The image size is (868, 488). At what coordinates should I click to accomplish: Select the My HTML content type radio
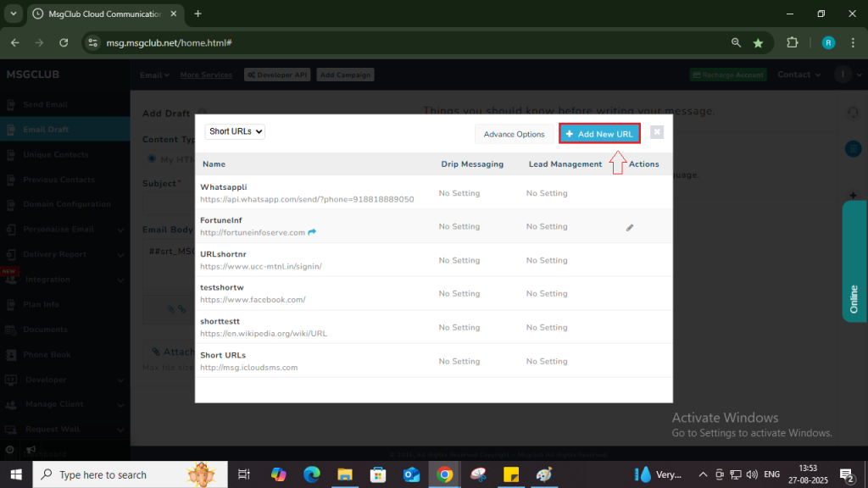pos(151,158)
